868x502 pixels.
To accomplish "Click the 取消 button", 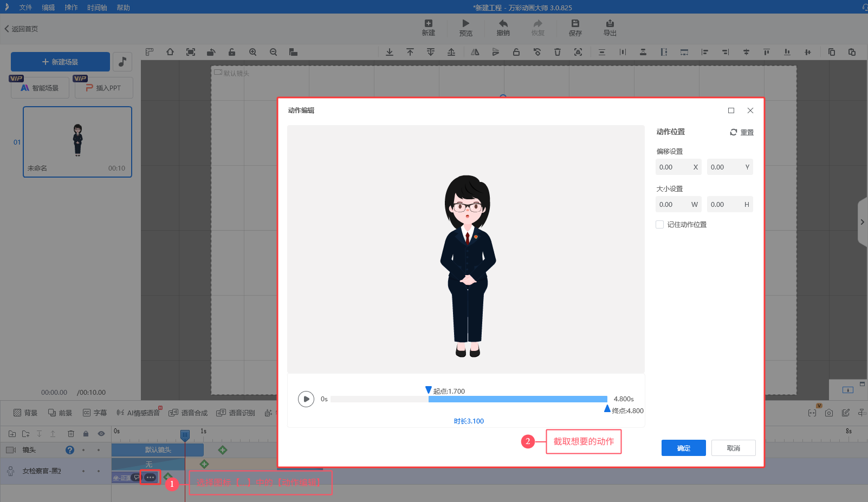I will coord(733,448).
